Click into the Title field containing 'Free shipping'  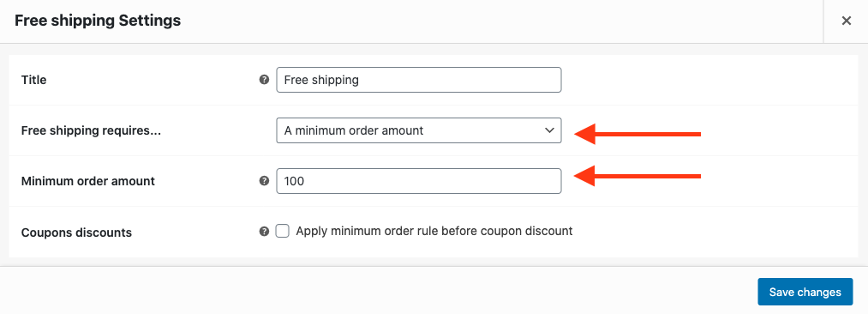[419, 80]
